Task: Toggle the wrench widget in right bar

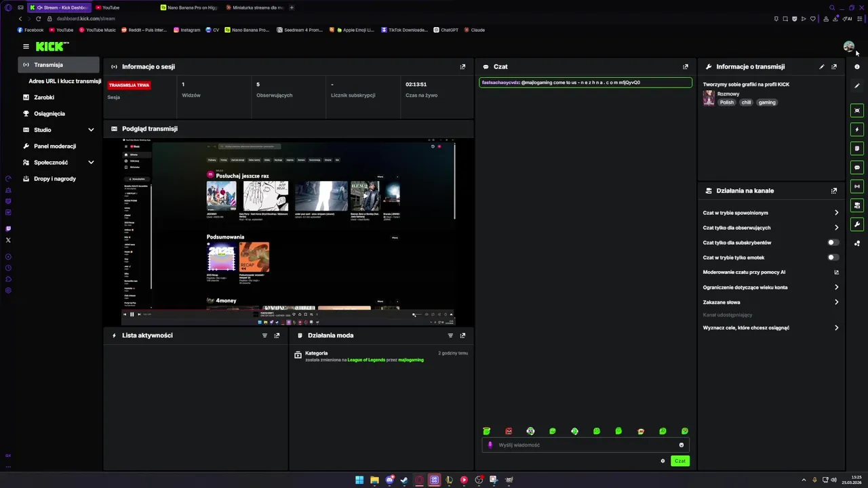Action: 857,224
